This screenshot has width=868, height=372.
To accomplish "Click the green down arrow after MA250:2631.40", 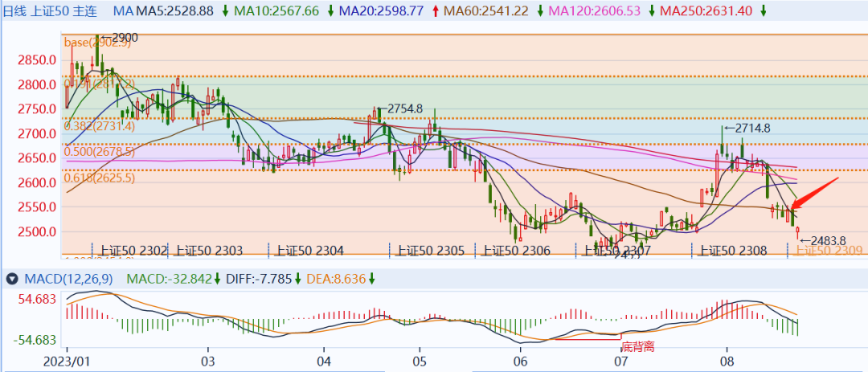I will [763, 10].
